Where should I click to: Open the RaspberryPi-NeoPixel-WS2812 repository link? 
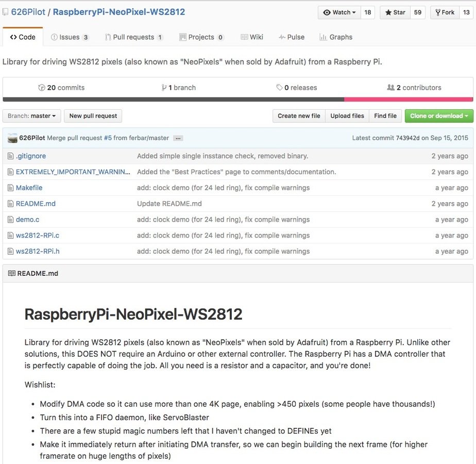point(118,12)
